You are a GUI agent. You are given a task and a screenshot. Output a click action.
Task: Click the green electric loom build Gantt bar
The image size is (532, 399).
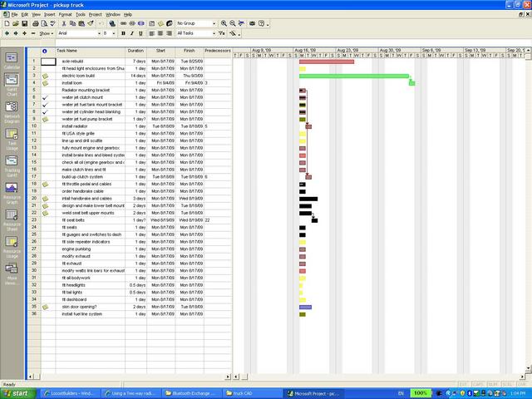(x=354, y=76)
